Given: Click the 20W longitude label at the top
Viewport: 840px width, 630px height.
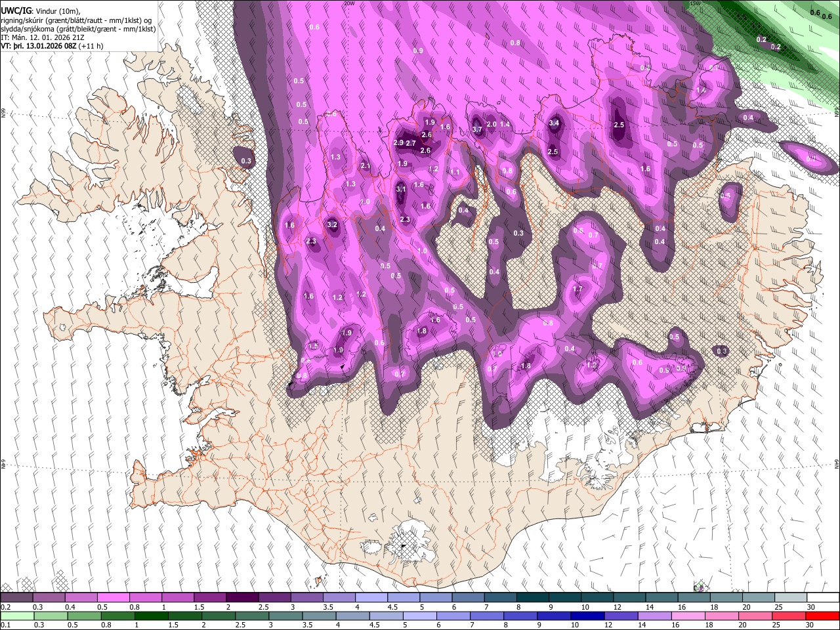Looking at the screenshot, I should click(x=349, y=3).
